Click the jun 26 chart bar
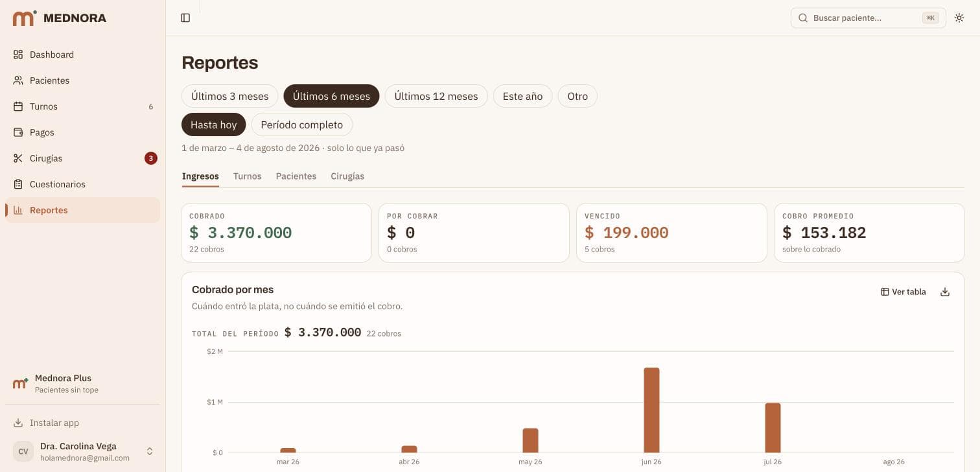 point(651,410)
